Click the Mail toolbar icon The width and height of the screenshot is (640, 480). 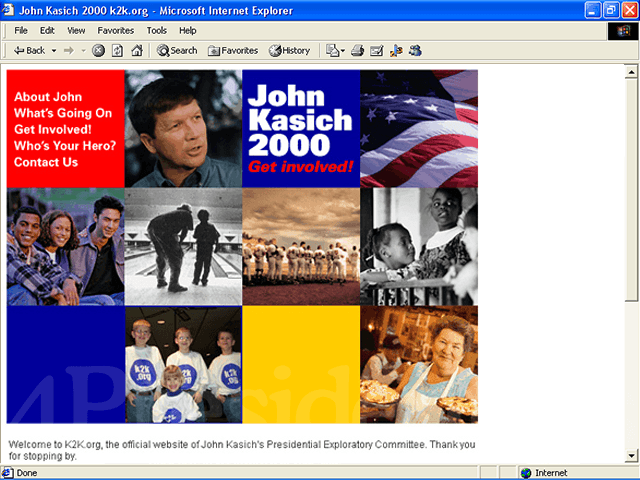pyautogui.click(x=332, y=51)
